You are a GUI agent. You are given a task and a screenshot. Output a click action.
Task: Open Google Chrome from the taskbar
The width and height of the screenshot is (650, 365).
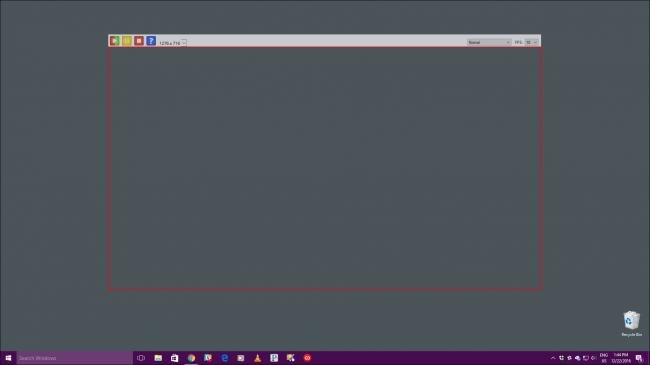[x=191, y=358]
